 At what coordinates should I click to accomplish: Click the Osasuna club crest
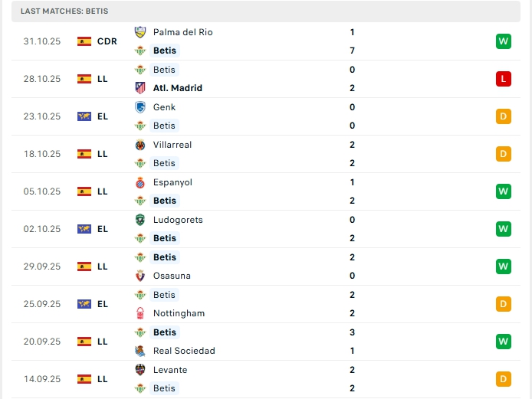[x=140, y=276]
